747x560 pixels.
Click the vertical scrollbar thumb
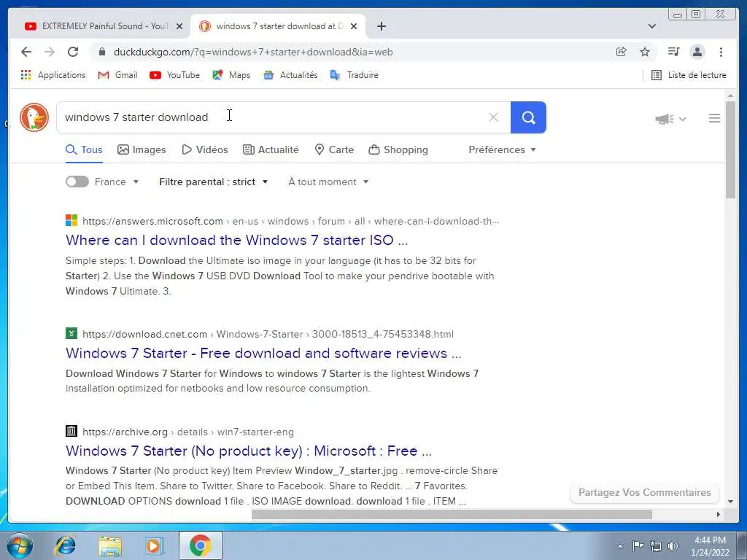coord(730,149)
